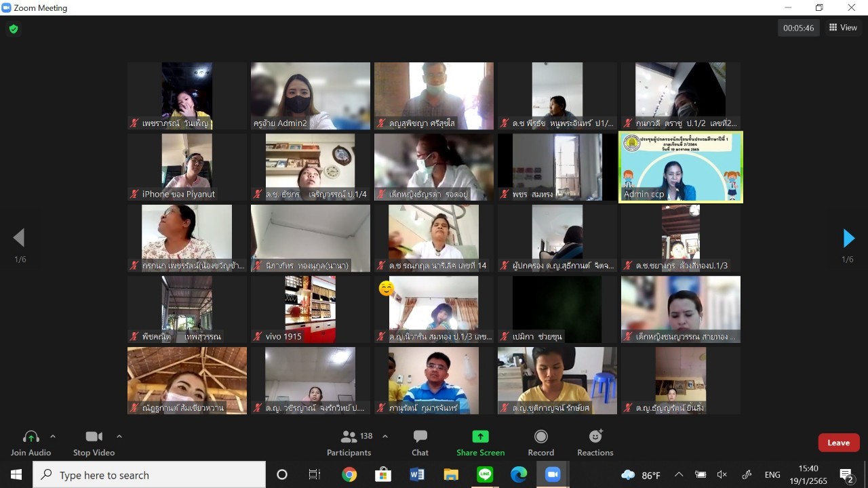Expand the arrow next to Participants
This screenshot has height=488, width=868.
385,436
